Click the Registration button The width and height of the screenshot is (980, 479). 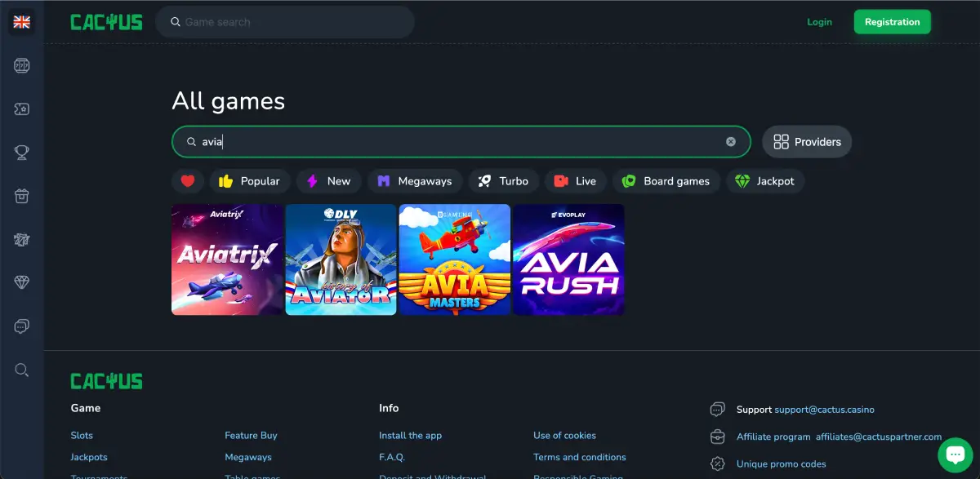tap(893, 22)
